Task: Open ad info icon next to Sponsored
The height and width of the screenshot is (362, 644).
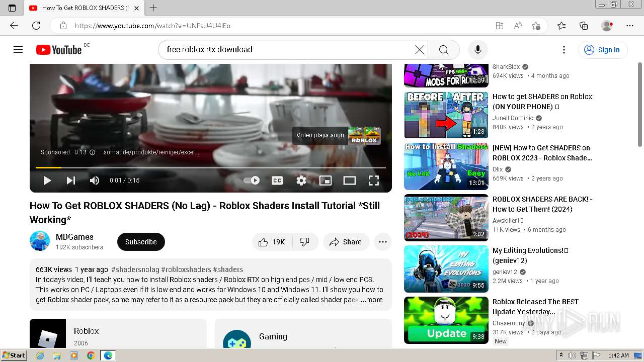Action: pos(92,152)
